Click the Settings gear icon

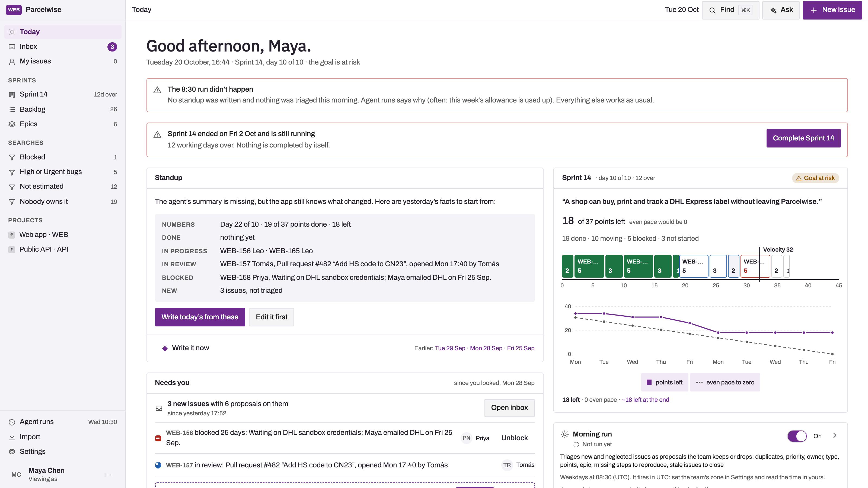tap(12, 452)
